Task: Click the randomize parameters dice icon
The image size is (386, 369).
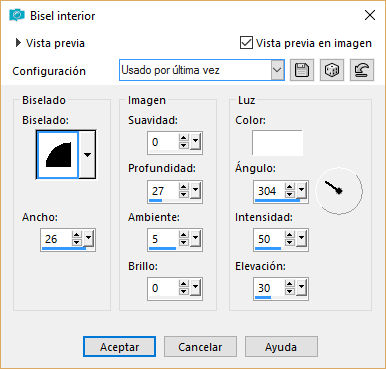Action: [332, 70]
